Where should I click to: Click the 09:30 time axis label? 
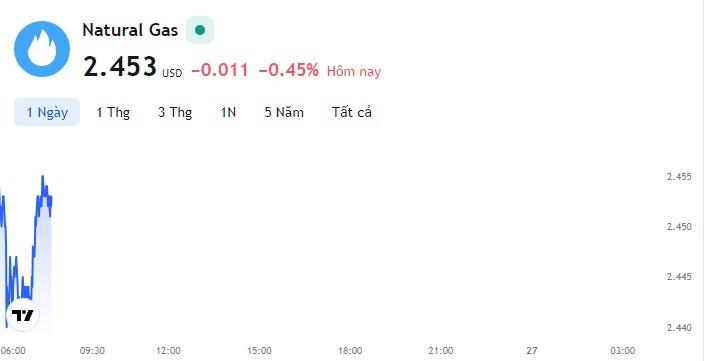tap(92, 351)
